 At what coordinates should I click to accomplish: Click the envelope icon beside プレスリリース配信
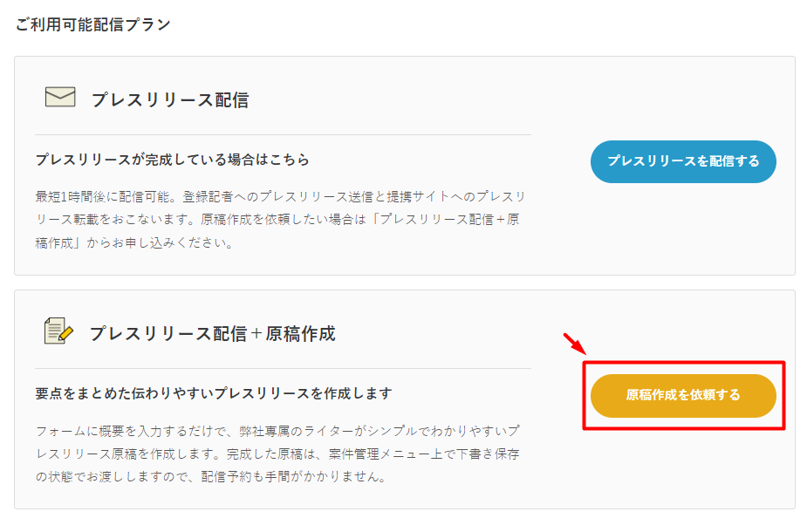coord(60,97)
